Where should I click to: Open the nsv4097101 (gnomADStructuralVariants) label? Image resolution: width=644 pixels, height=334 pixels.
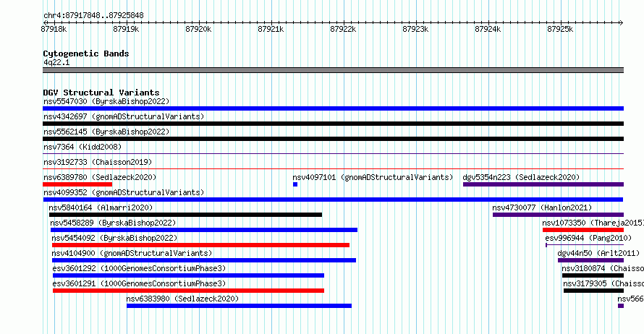(x=373, y=177)
